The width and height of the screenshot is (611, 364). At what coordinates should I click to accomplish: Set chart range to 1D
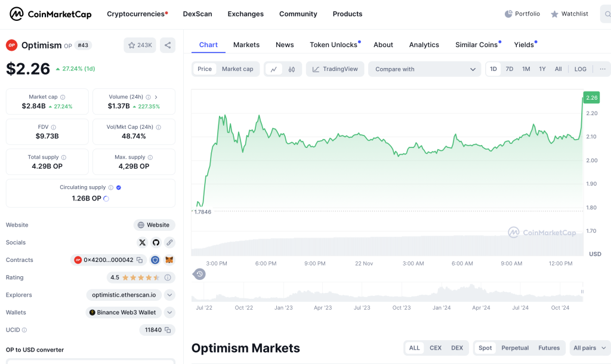point(493,69)
